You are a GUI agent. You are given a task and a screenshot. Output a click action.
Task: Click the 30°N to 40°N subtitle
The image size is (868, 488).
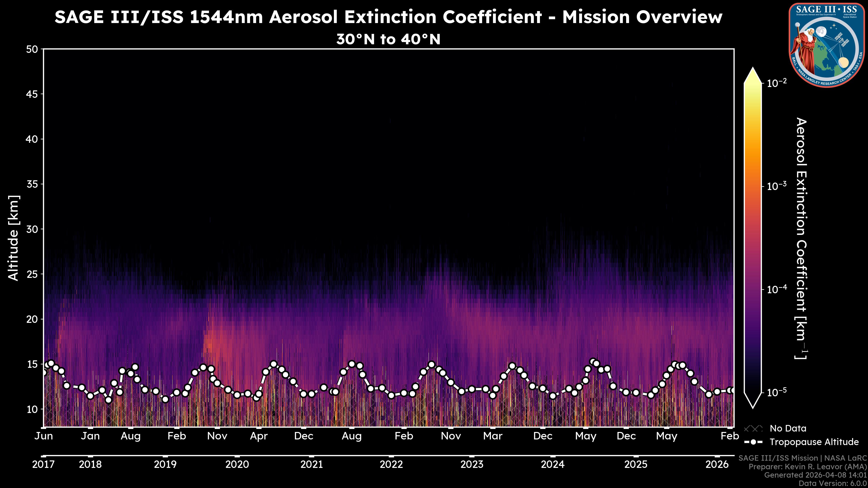click(388, 39)
